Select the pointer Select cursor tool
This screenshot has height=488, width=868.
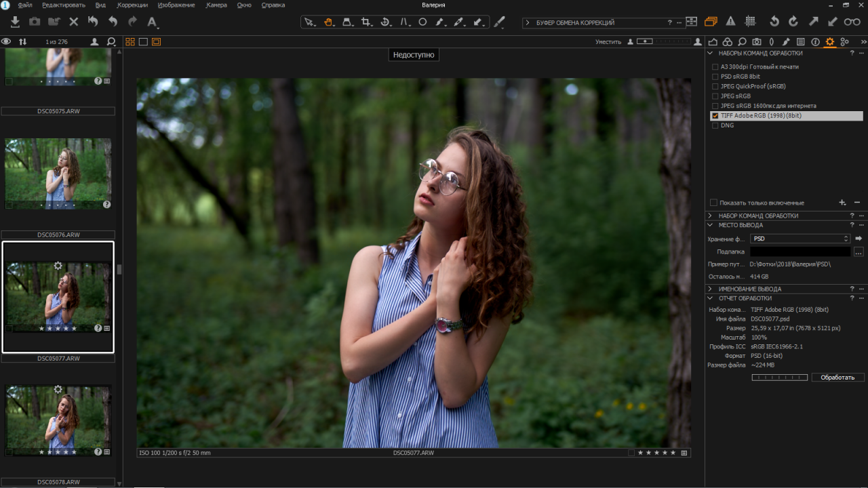309,22
